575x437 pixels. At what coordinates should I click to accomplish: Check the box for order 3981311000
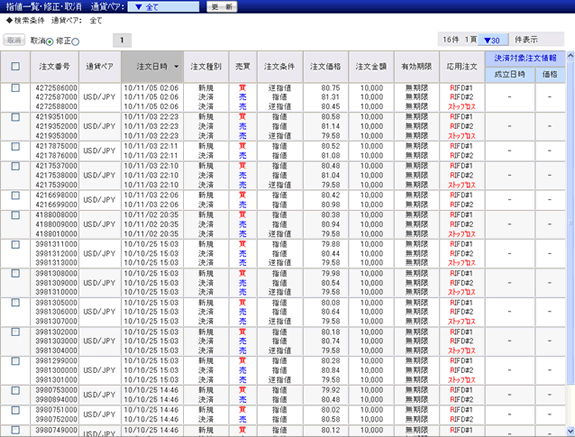click(x=15, y=245)
